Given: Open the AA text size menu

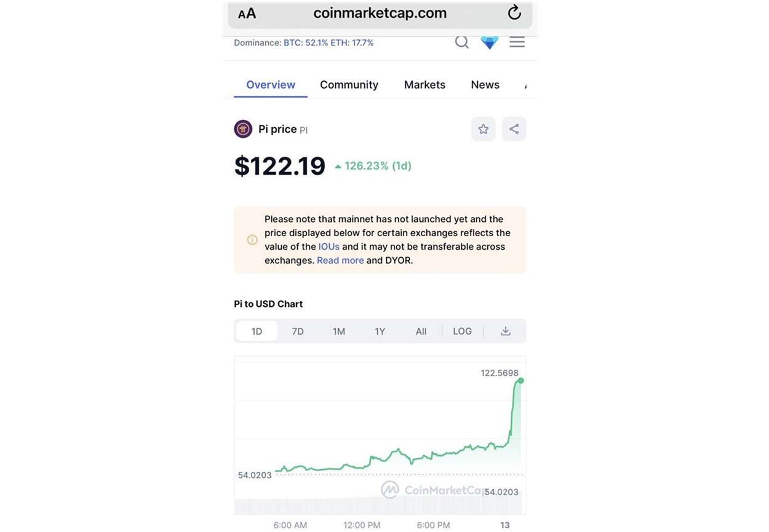Looking at the screenshot, I should 247,14.
